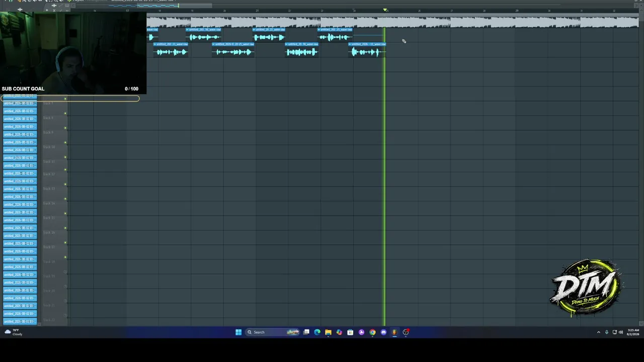Launch Google Chrome from the taskbar
644x362 pixels.
tap(372, 332)
